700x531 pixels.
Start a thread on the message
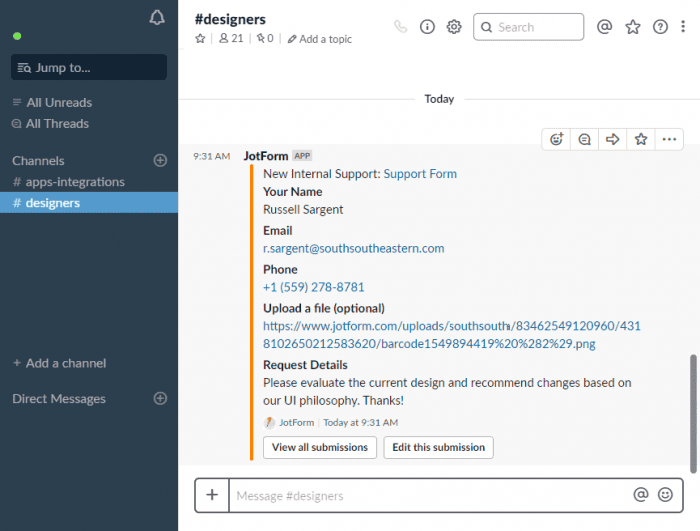coord(585,140)
